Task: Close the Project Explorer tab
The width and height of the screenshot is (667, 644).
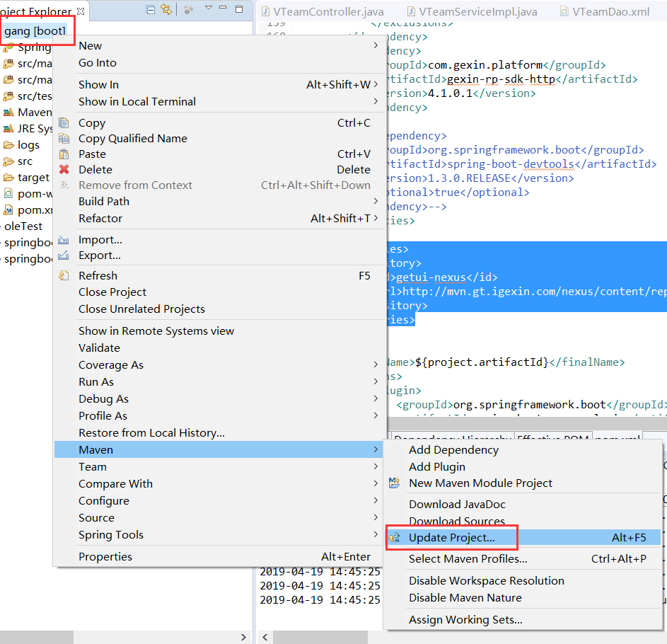Action: coord(81,11)
